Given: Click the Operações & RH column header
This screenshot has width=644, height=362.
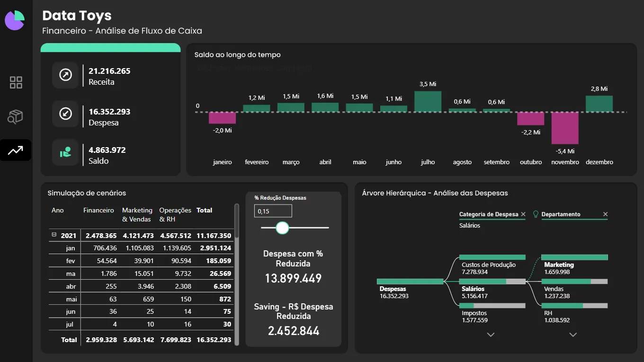Looking at the screenshot, I should click(x=175, y=214).
